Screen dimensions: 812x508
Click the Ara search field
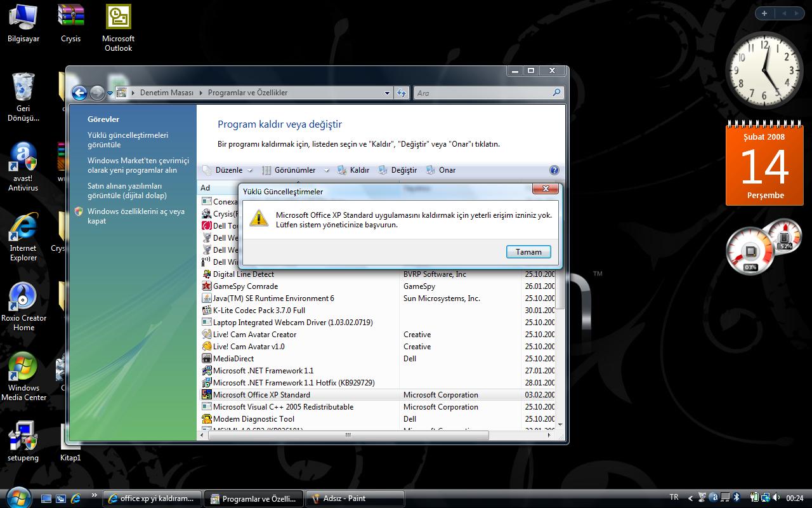pyautogui.click(x=482, y=93)
